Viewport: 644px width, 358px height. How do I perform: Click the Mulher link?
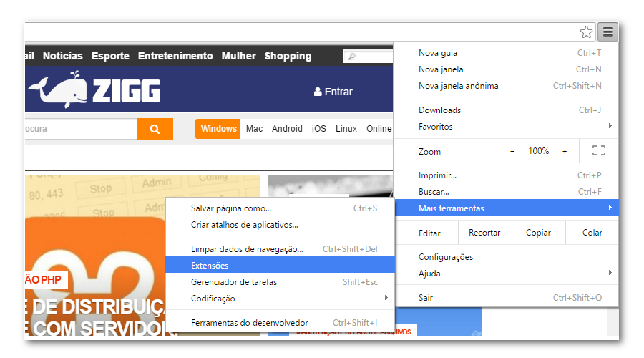click(238, 56)
